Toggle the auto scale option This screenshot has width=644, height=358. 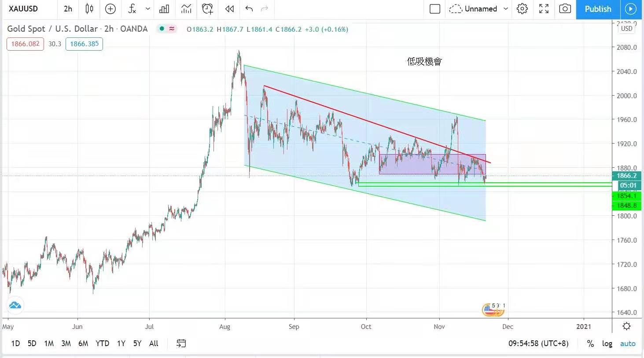[x=628, y=343]
